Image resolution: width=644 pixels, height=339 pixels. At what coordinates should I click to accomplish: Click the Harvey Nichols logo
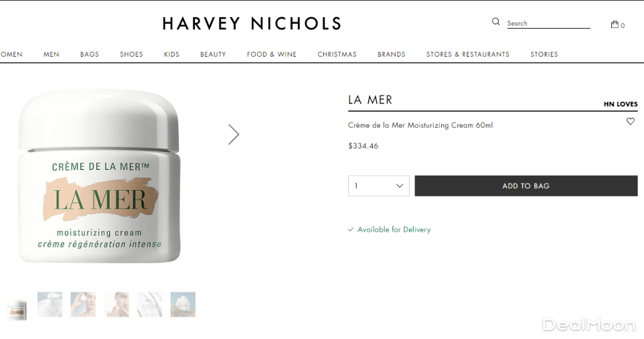(x=252, y=24)
